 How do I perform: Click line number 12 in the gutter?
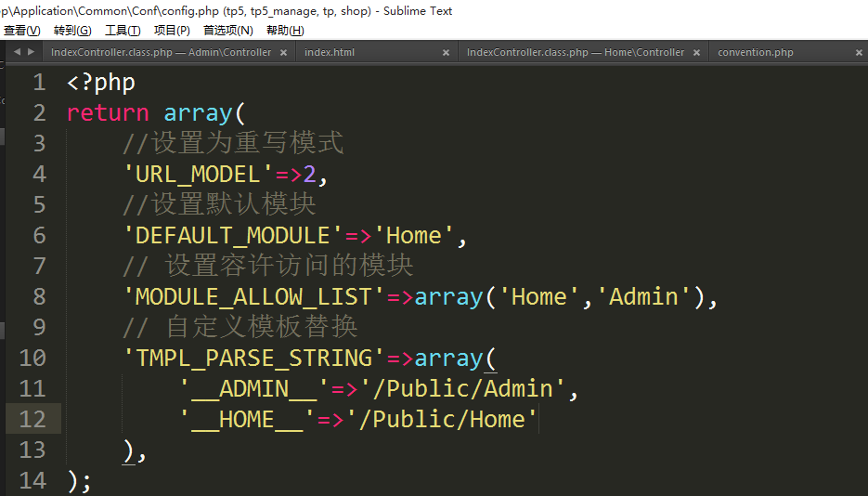(32, 419)
